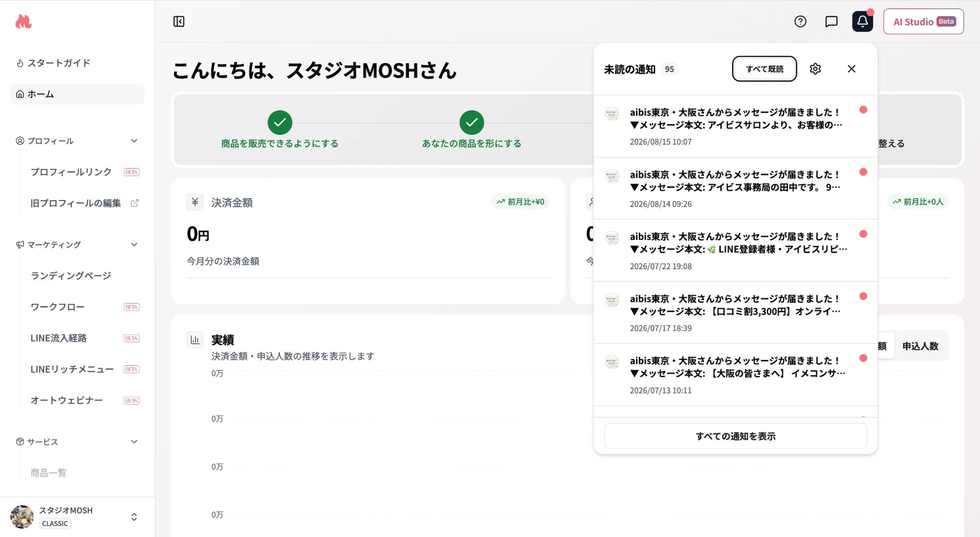
Task: Collapse the sidebar with the panel icon
Action: (179, 22)
